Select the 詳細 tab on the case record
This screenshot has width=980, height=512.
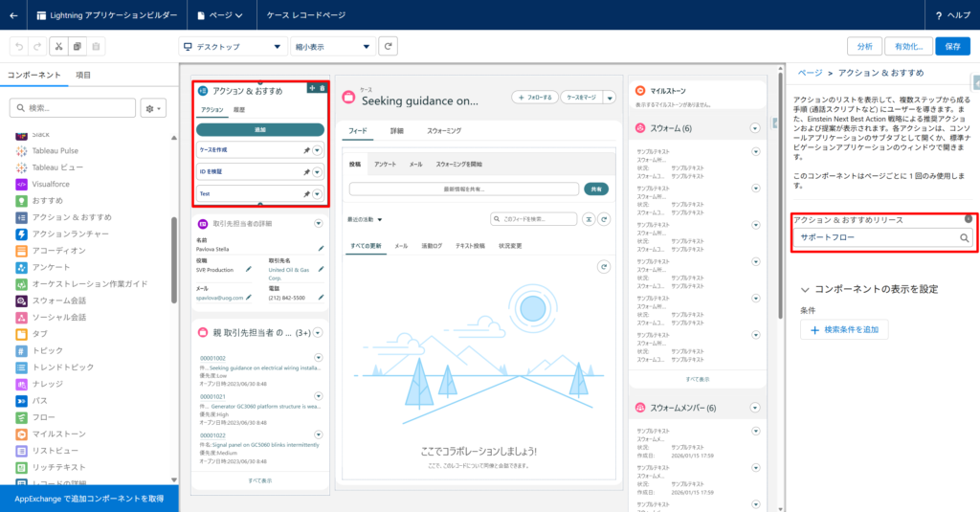[x=397, y=130]
